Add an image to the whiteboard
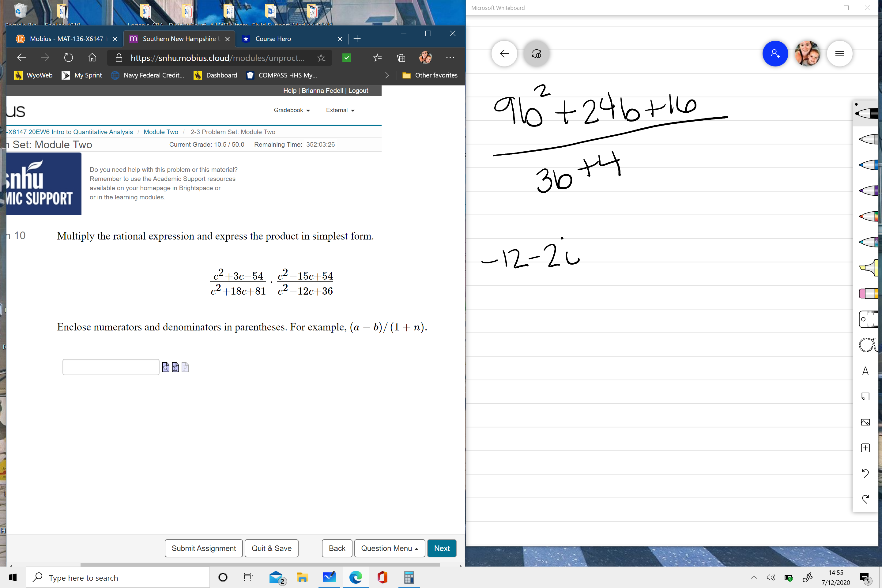 tap(865, 422)
